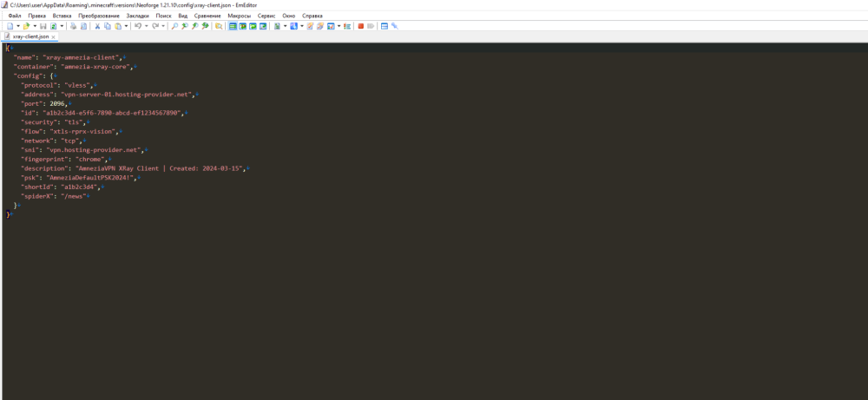Undo the last edit
Image resolution: width=868 pixels, height=400 pixels.
(x=138, y=26)
